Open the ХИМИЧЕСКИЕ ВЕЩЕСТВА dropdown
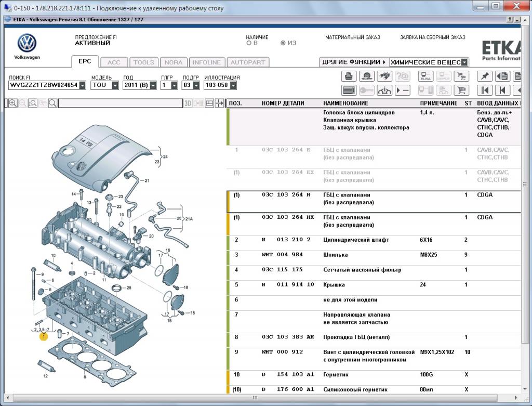532x406 pixels. [x=464, y=62]
